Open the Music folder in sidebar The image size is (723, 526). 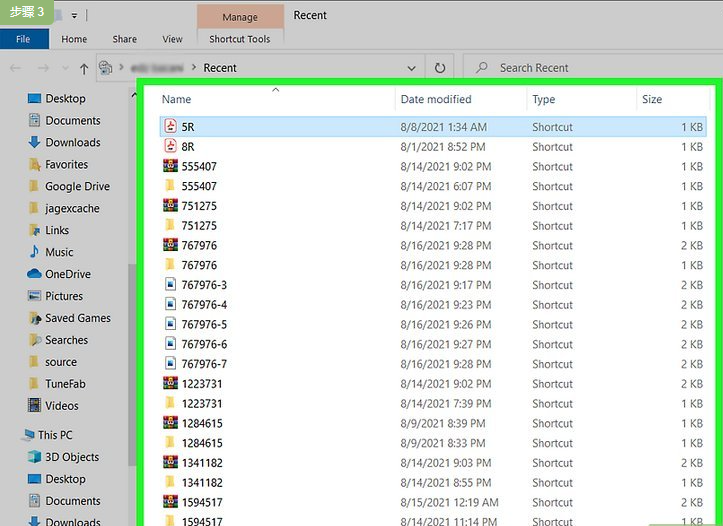pyautogui.click(x=51, y=253)
